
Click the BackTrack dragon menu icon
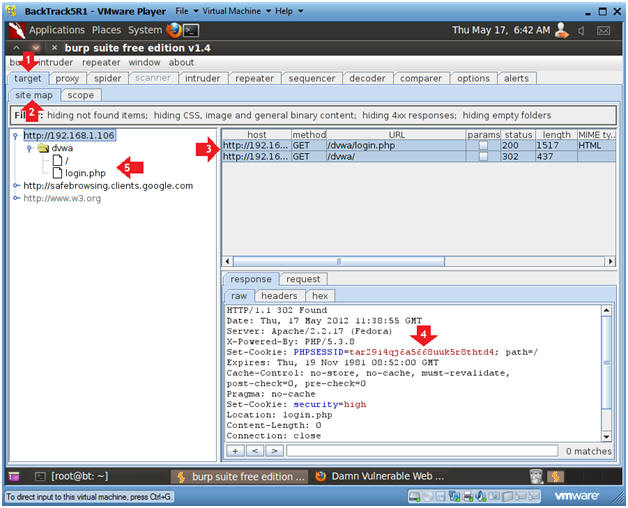[x=17, y=30]
